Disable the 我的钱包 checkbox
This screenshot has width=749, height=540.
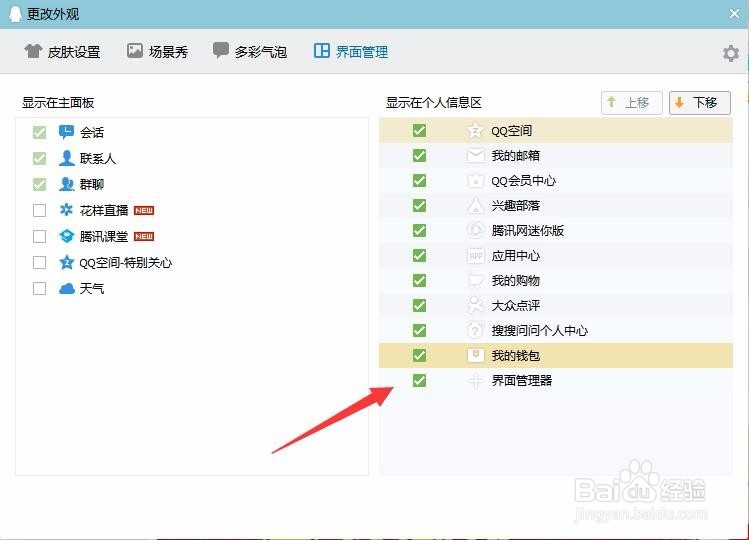[419, 355]
